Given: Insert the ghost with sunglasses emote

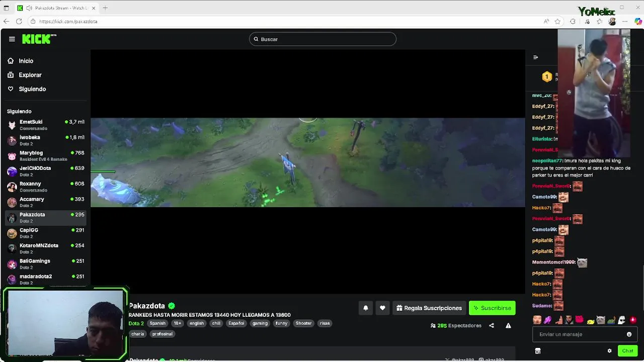Looking at the screenshot, I should click(622, 320).
